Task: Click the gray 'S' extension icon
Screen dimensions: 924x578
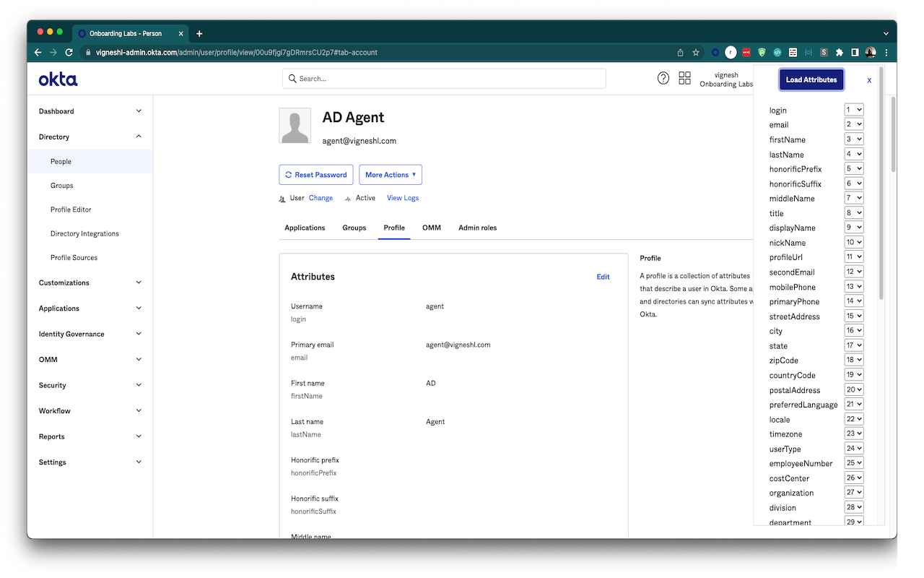Action: coord(824,52)
